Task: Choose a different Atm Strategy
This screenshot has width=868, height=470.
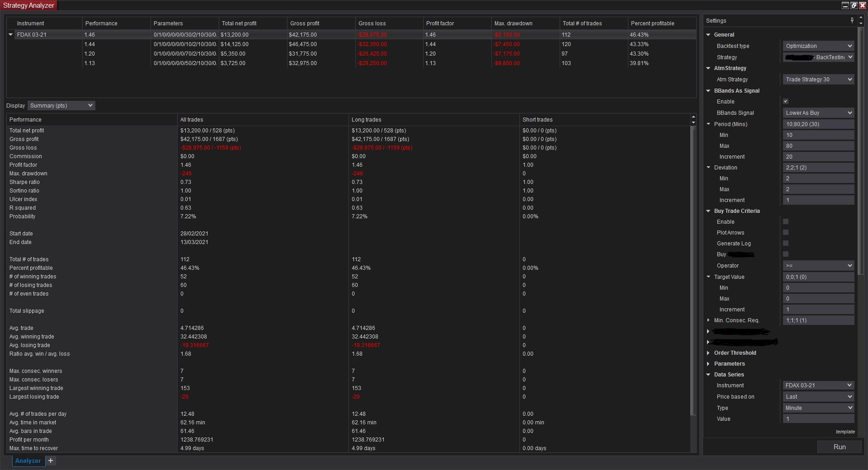Action: pos(818,80)
